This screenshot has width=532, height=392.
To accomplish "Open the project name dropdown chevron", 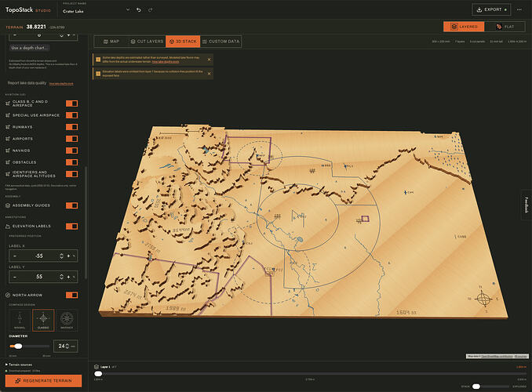I will tap(128, 10).
